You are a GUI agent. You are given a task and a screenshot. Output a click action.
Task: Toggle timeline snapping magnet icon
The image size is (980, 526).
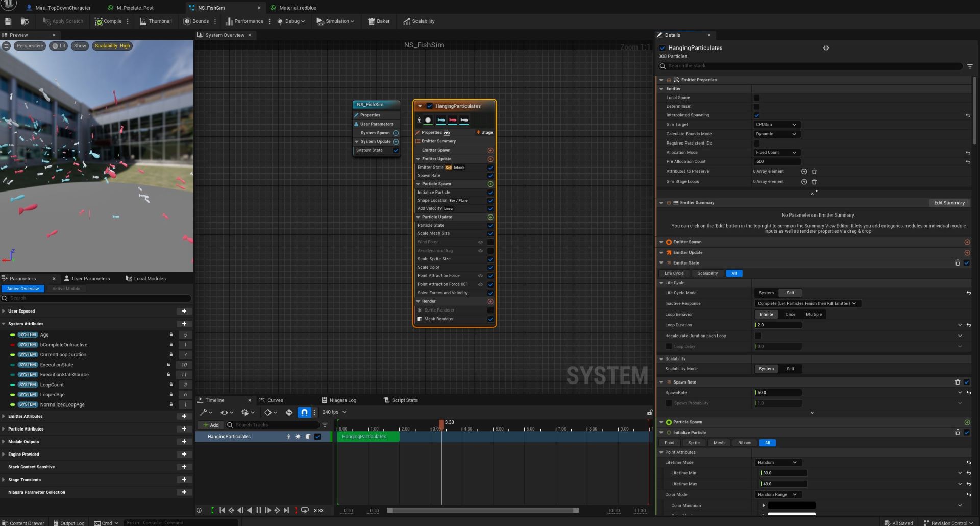[304, 412]
